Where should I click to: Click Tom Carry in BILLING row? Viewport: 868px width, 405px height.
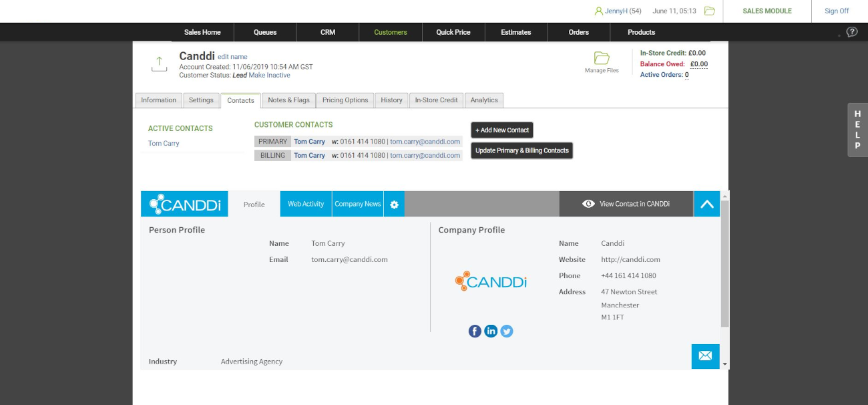coord(309,156)
